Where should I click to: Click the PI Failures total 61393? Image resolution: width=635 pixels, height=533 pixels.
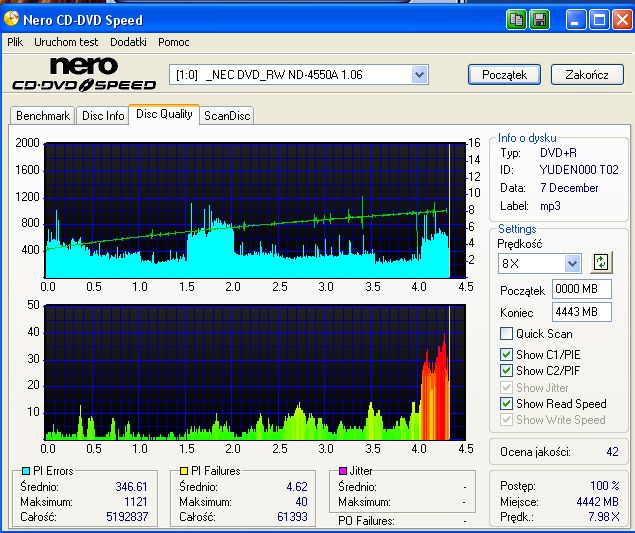(x=292, y=517)
